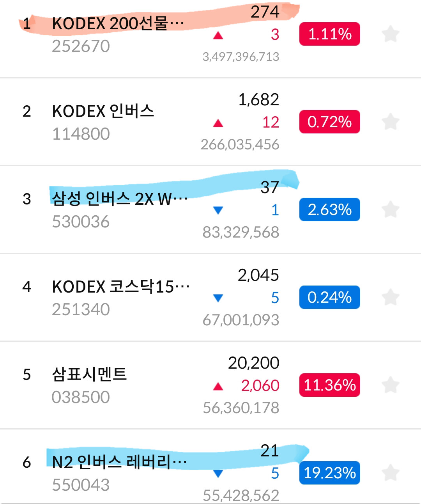Tap the 11.36% red change badge
Viewport: 421px width, 504px height.
click(x=329, y=385)
